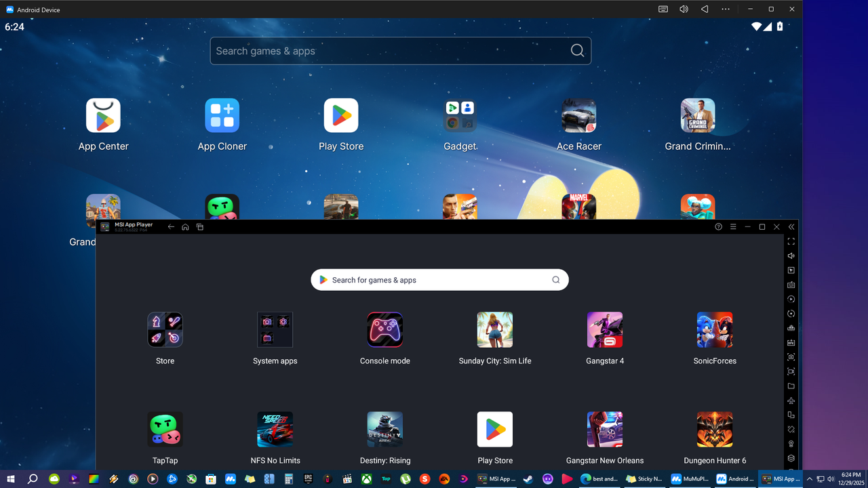The height and width of the screenshot is (488, 868).
Task: Take a screenshot with the MSI sidebar camera icon
Action: (791, 357)
